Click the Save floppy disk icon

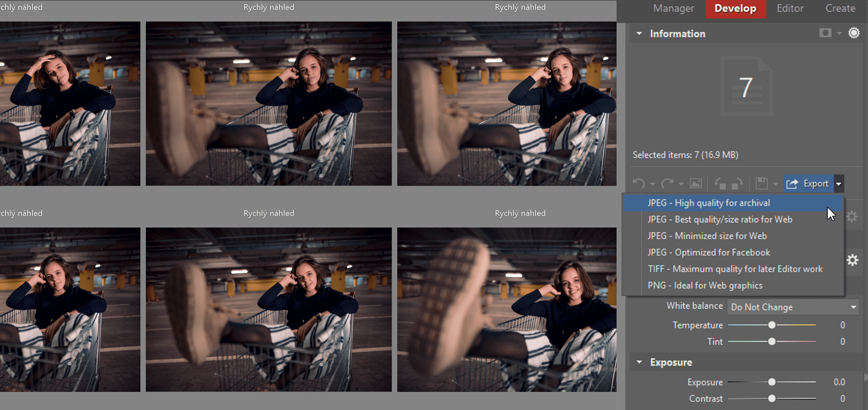click(x=761, y=184)
